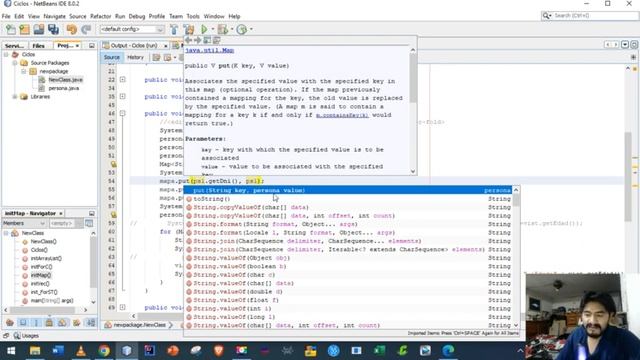
Task: Expand code fold at line 35
Action: click(x=122, y=97)
